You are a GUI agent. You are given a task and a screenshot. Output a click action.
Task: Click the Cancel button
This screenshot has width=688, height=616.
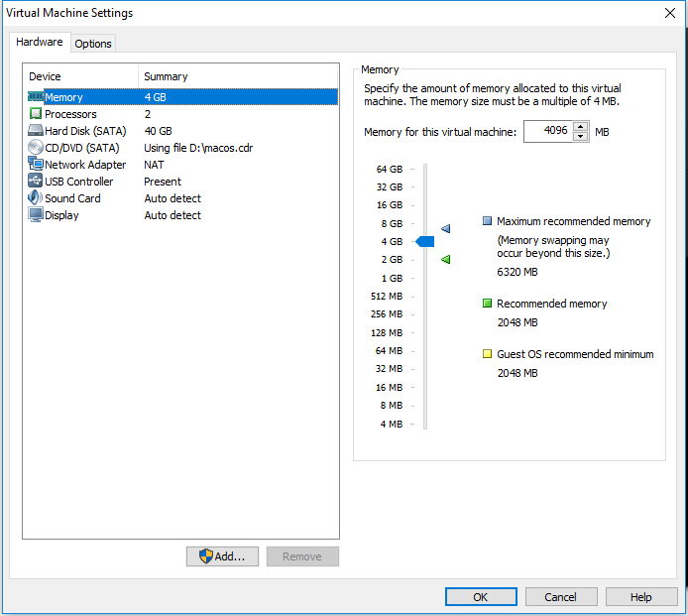pyautogui.click(x=561, y=597)
